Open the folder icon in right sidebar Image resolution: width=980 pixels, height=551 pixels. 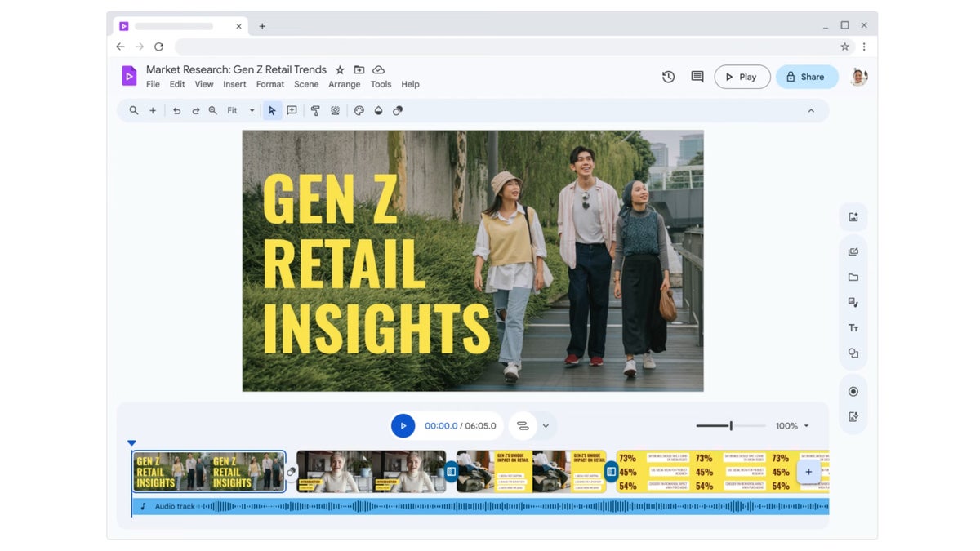point(853,278)
